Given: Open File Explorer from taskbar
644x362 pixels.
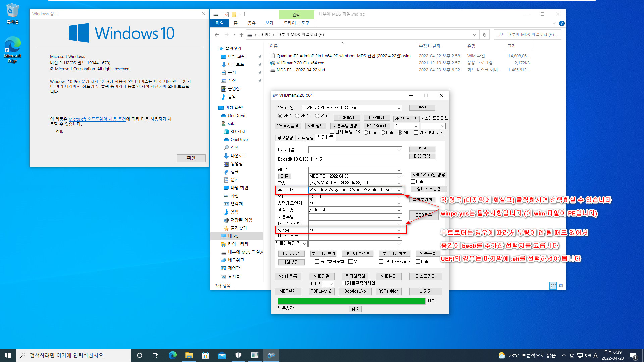Looking at the screenshot, I should click(189, 355).
